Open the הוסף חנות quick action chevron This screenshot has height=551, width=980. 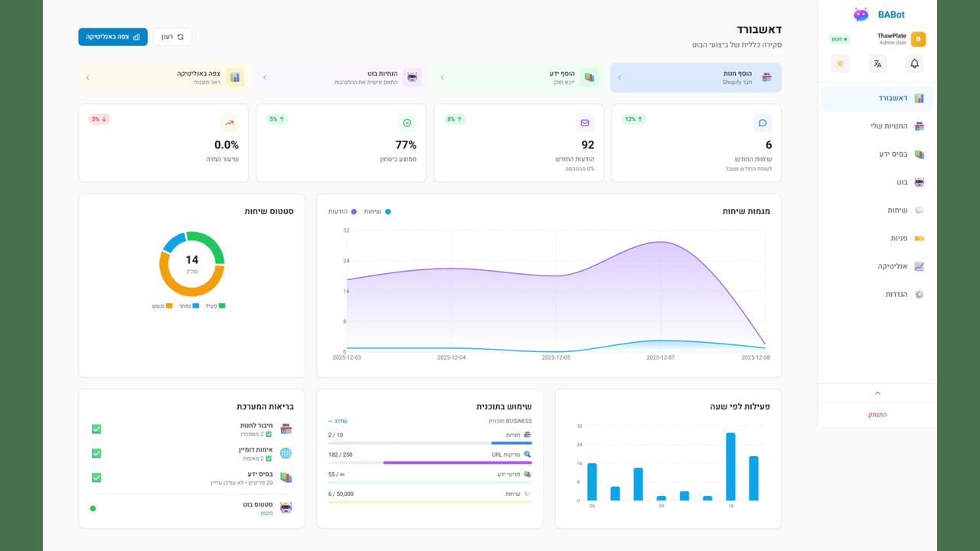coord(619,77)
